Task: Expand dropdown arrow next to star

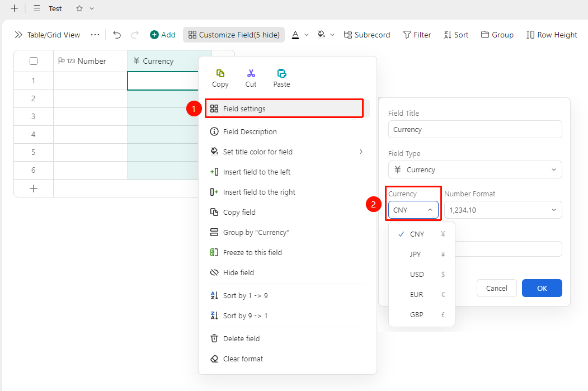Action: 92,8
